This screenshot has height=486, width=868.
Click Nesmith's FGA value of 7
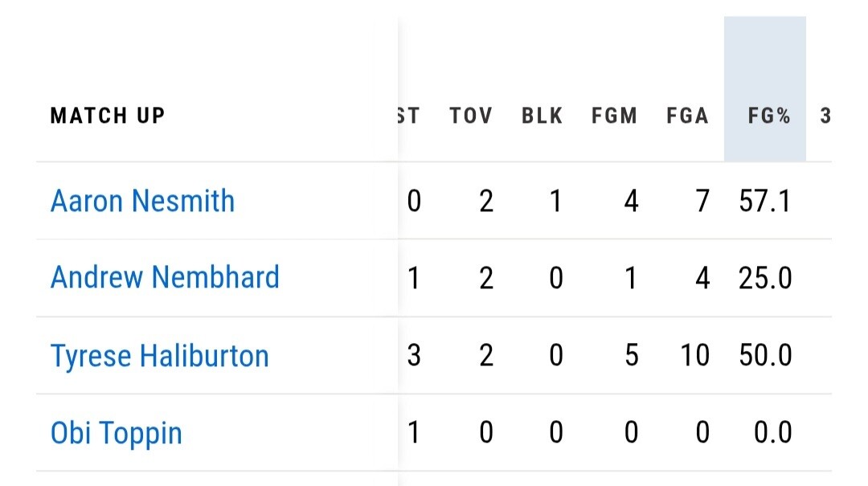[x=702, y=201]
